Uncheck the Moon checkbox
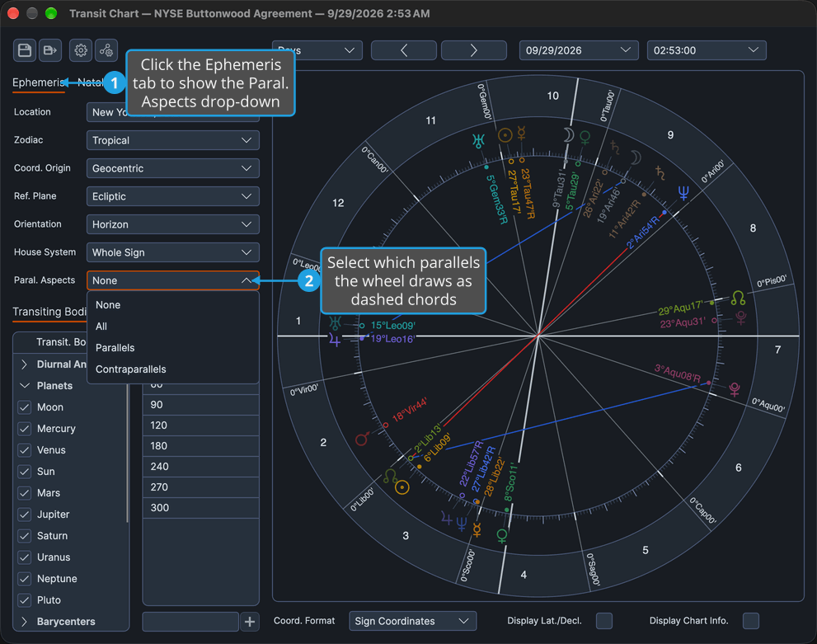This screenshot has height=644, width=817. coord(25,407)
